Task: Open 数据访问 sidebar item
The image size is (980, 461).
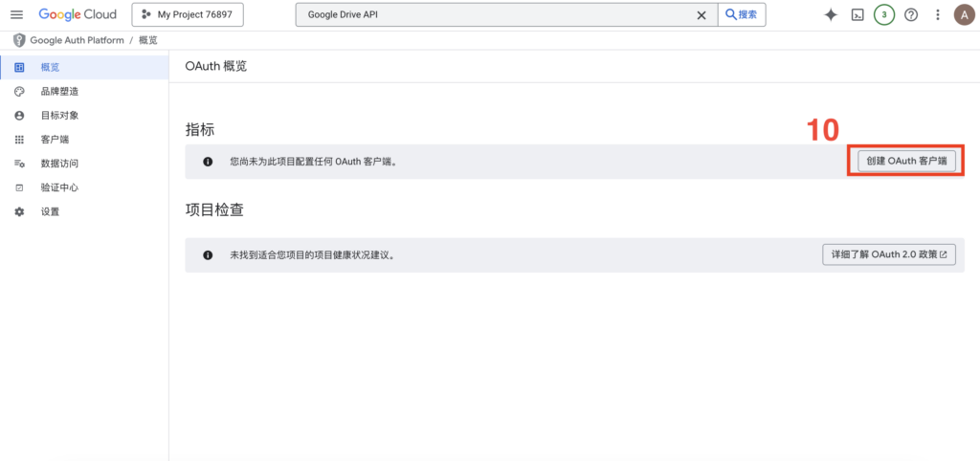Action: [59, 164]
